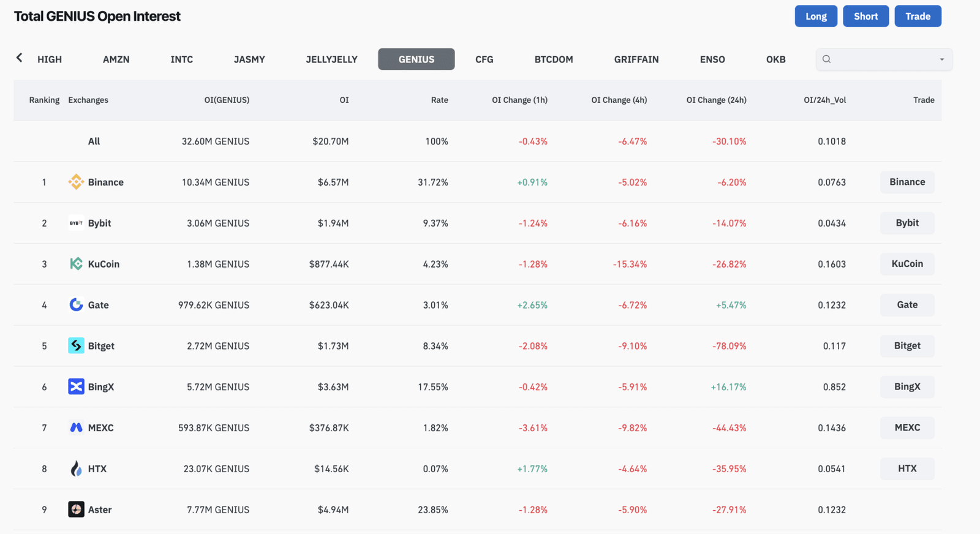This screenshot has width=980, height=534.
Task: Sort by OI Change (24h) column header
Action: [x=716, y=100]
